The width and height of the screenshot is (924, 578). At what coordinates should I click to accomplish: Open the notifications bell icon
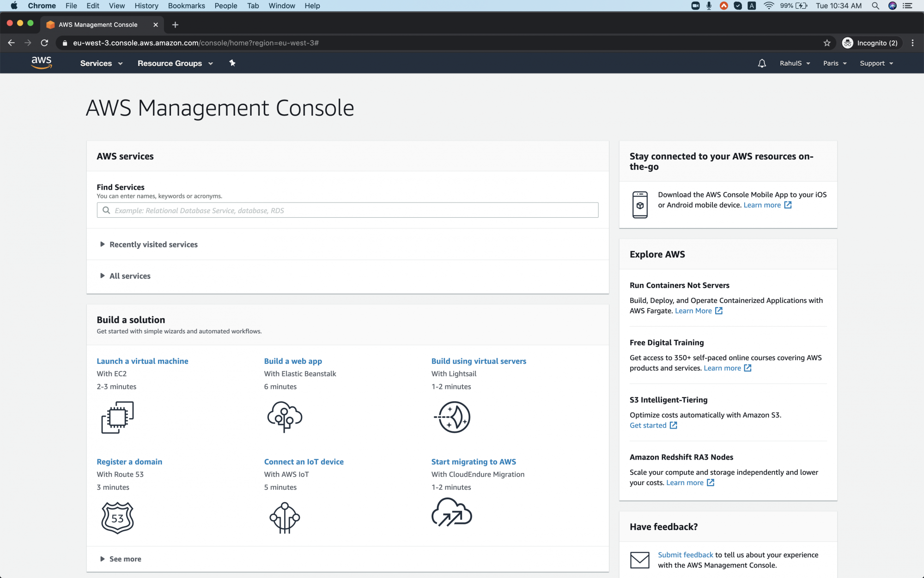[761, 63]
